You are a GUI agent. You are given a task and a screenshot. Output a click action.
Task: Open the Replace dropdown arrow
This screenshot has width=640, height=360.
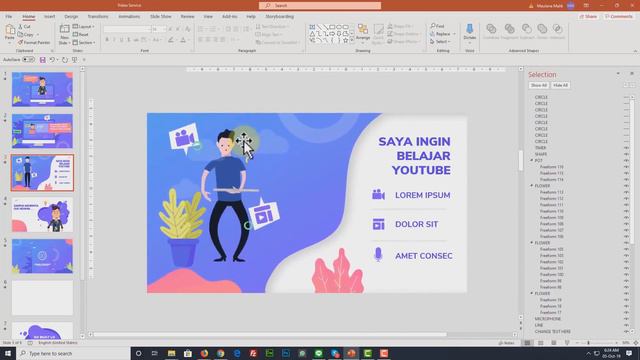click(x=454, y=34)
